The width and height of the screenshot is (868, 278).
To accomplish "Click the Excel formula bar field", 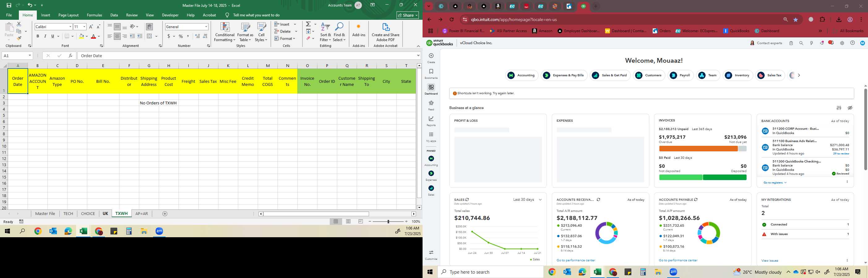I will click(247, 56).
